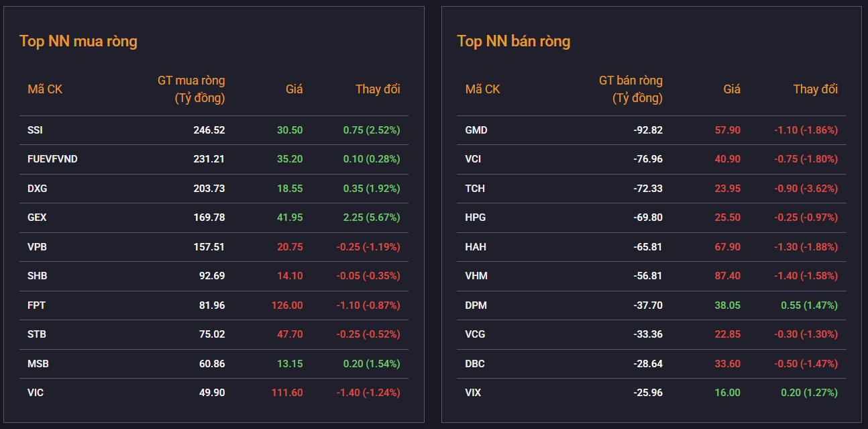The height and width of the screenshot is (429, 868).
Task: Click the 246.52 net buy value for SSI
Action: click(209, 130)
